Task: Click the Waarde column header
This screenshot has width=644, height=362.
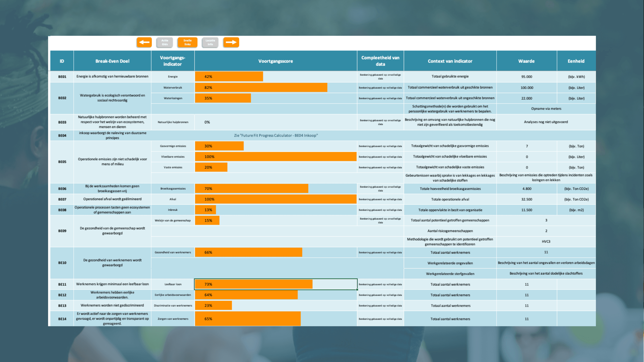Action: 526,61
